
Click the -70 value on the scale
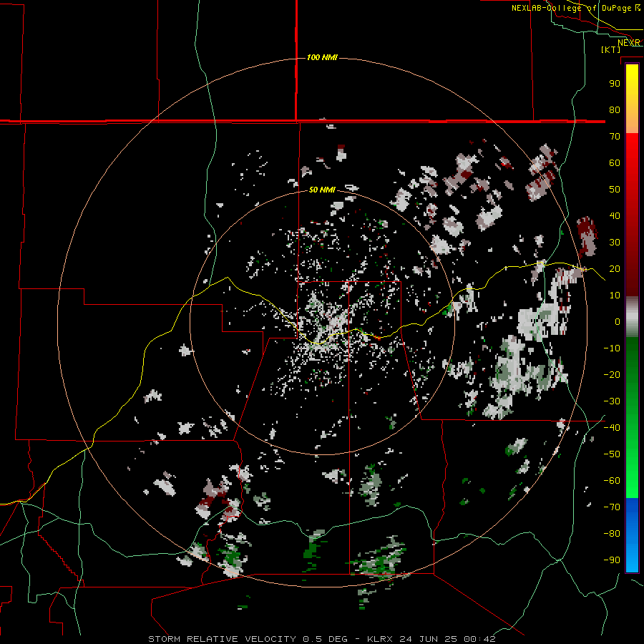pyautogui.click(x=613, y=507)
